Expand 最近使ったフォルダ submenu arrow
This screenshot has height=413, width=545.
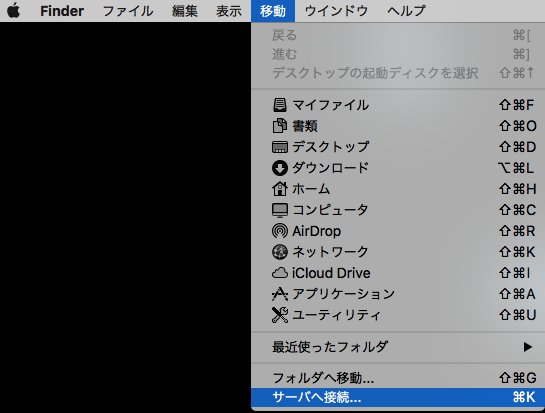click(x=528, y=347)
